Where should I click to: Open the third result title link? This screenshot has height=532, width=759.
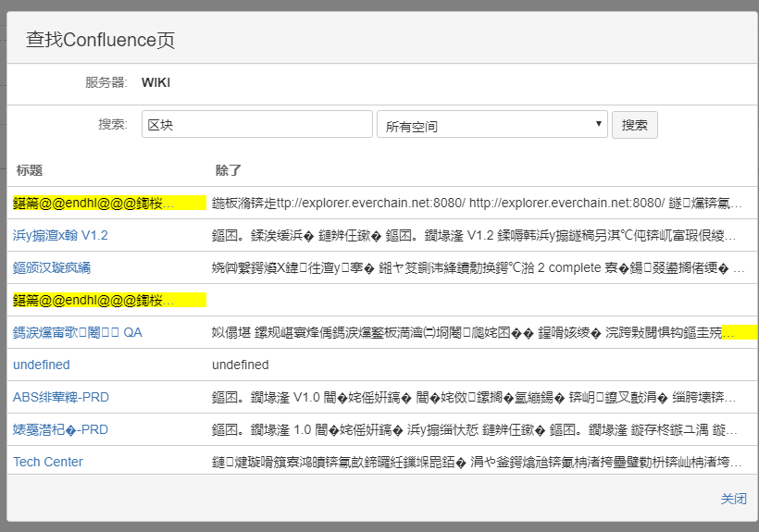pyautogui.click(x=51, y=268)
